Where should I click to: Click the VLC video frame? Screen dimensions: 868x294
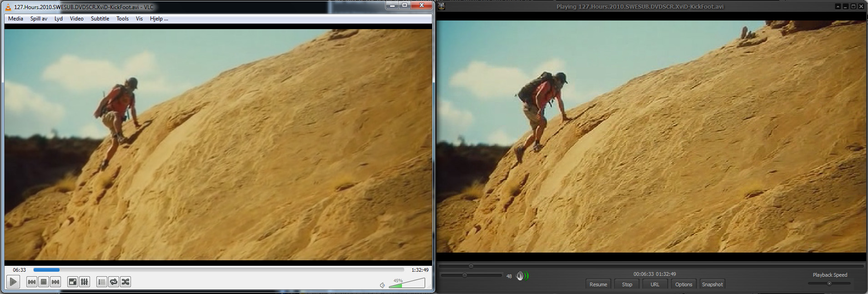pyautogui.click(x=218, y=145)
